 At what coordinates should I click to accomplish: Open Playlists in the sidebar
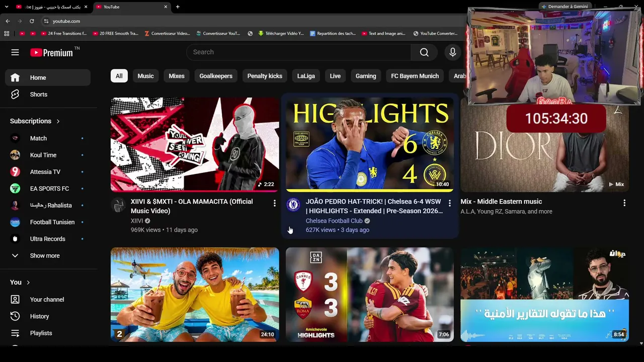coord(49,333)
